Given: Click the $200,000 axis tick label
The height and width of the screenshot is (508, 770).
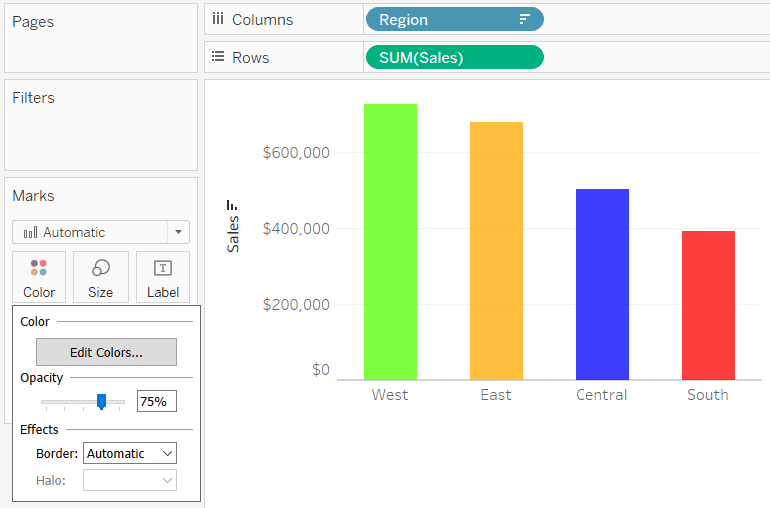Looking at the screenshot, I should click(296, 305).
